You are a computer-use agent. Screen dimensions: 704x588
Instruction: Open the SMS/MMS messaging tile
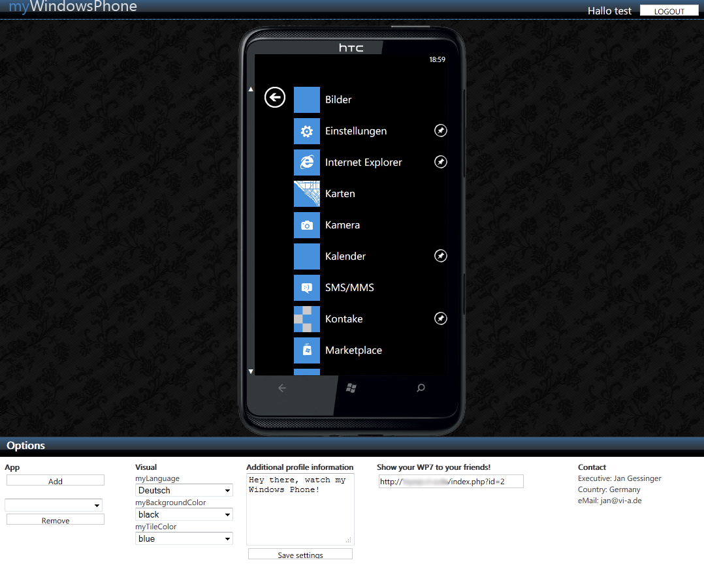(307, 288)
